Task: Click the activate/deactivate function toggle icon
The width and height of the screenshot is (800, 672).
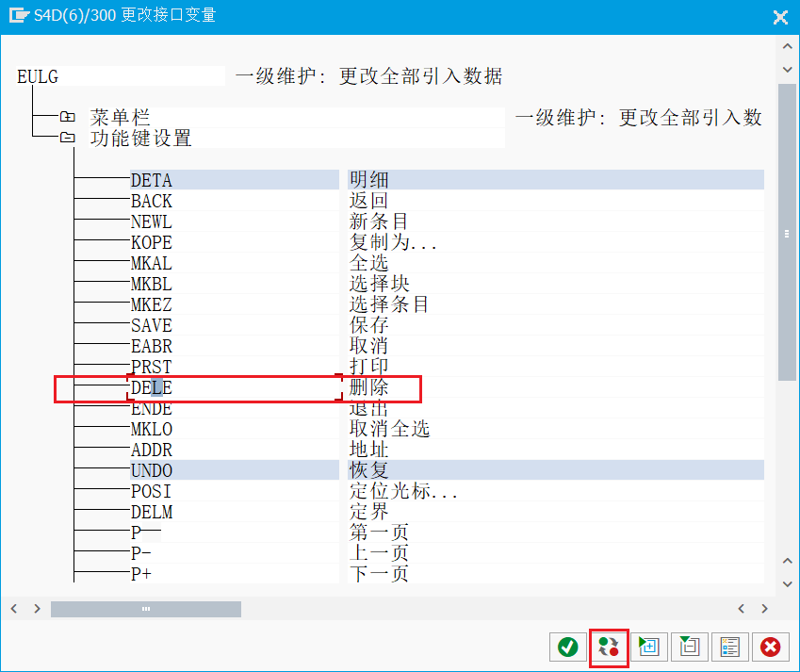Action: point(608,647)
